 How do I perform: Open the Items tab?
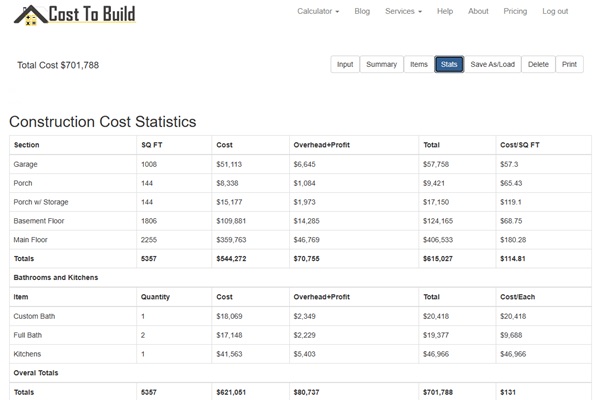418,64
